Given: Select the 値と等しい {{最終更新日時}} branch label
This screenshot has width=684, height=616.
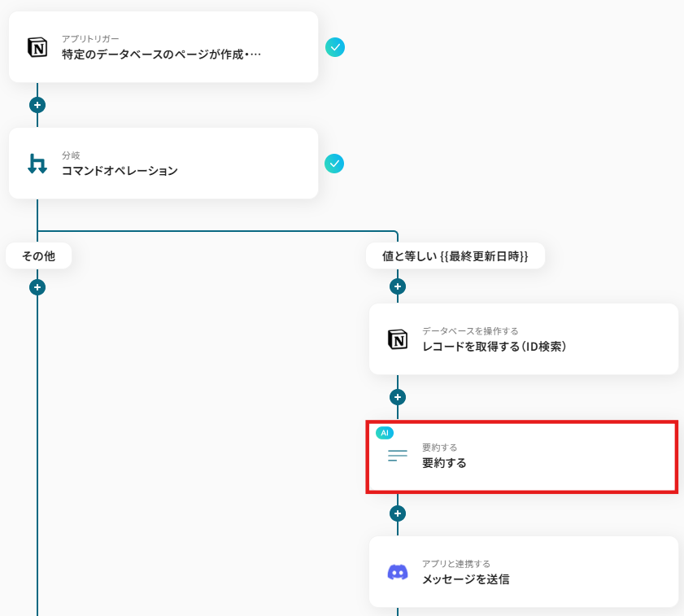Looking at the screenshot, I should [455, 256].
